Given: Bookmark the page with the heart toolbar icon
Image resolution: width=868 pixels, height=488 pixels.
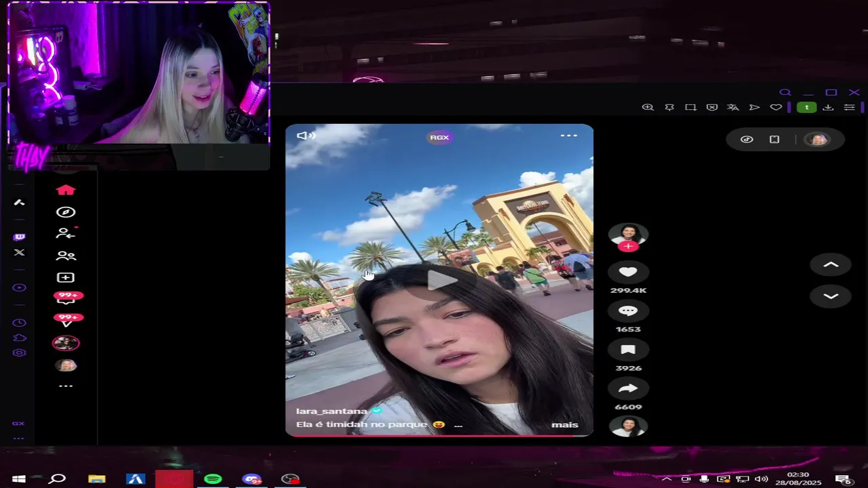Looking at the screenshot, I should tap(776, 107).
